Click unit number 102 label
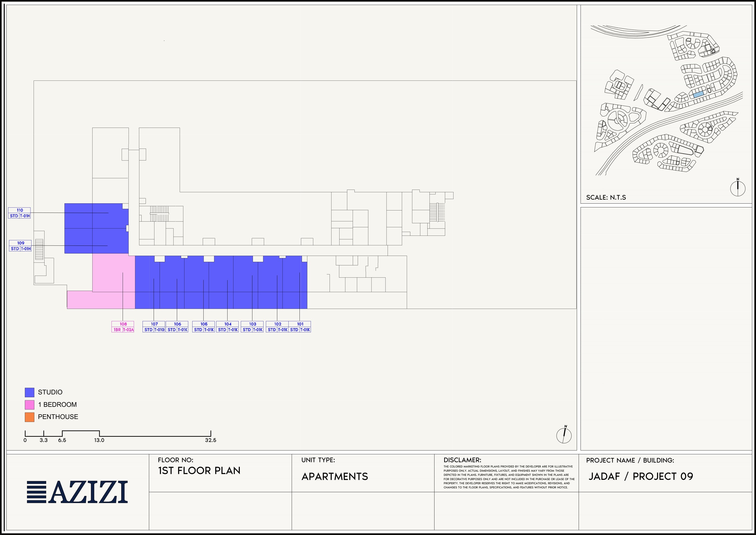Image resolution: width=756 pixels, height=535 pixels. (278, 324)
